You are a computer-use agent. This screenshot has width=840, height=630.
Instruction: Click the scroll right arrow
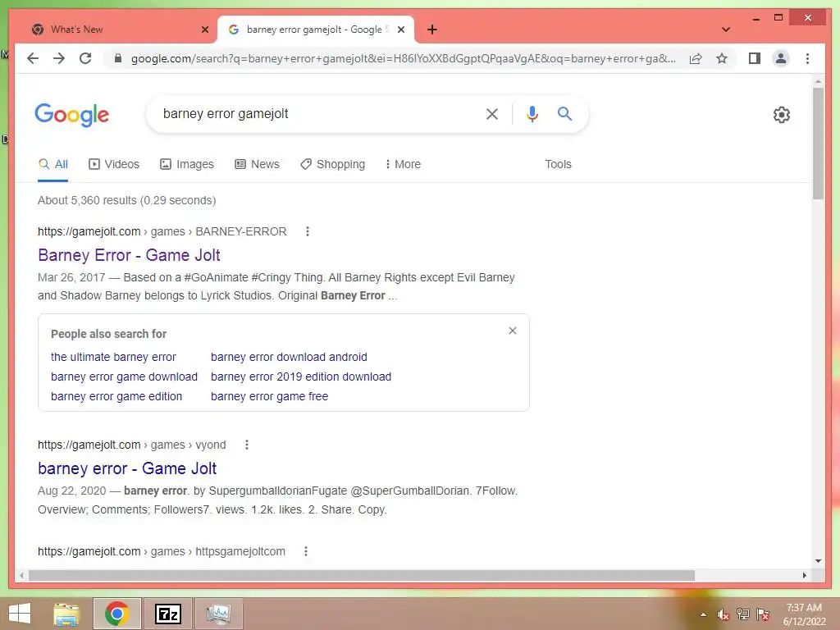tap(805, 575)
